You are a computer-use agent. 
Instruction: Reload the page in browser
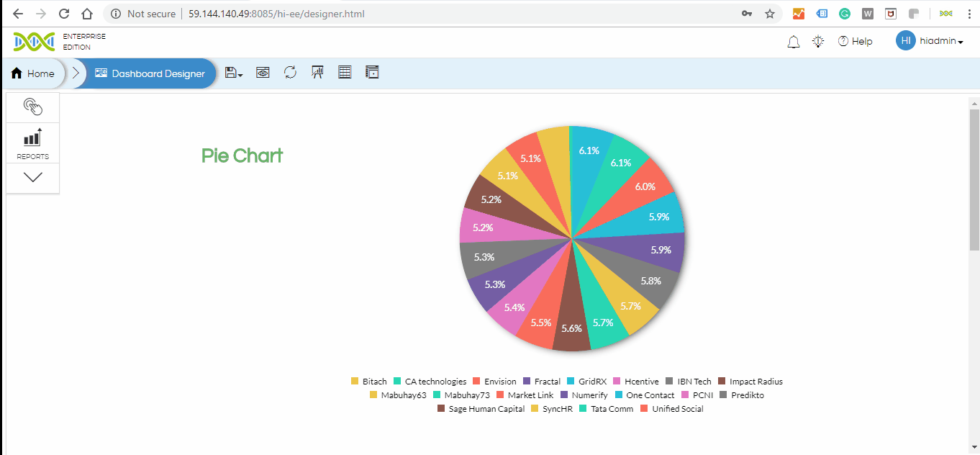point(64,14)
